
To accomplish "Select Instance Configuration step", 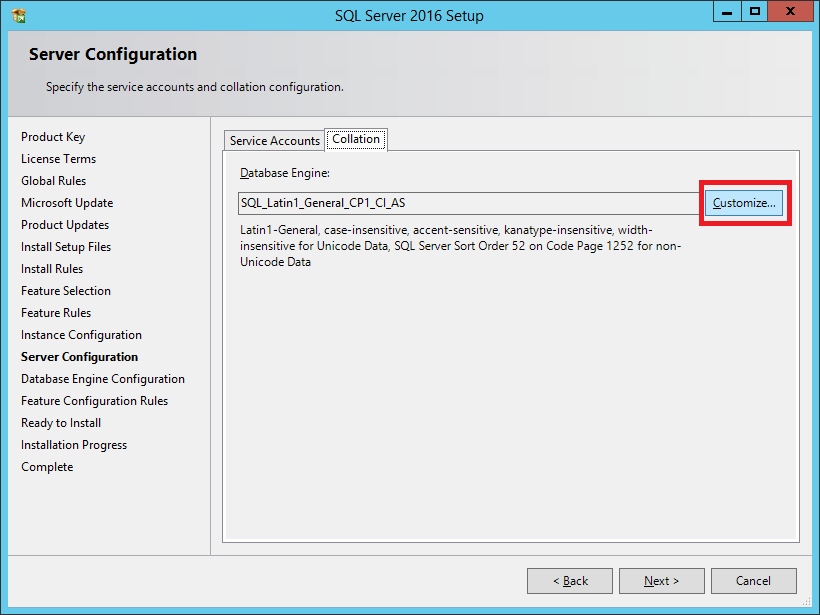I will coord(81,335).
